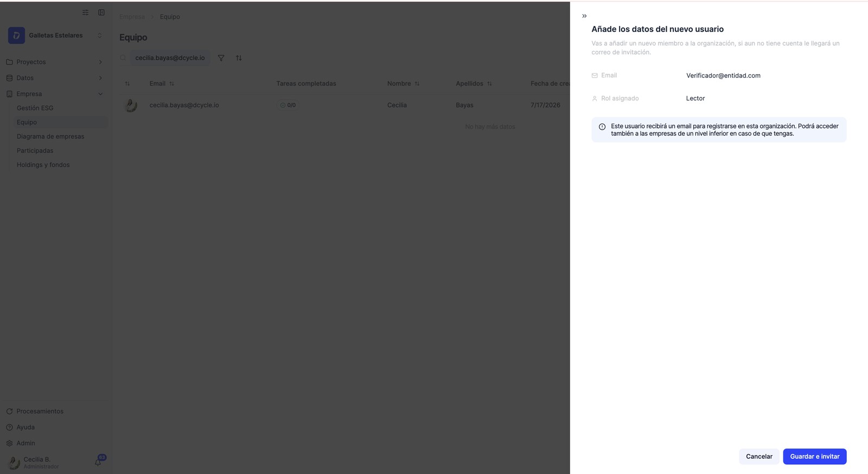The image size is (868, 474).
Task: Go to Diagrama de empresas
Action: pos(50,137)
